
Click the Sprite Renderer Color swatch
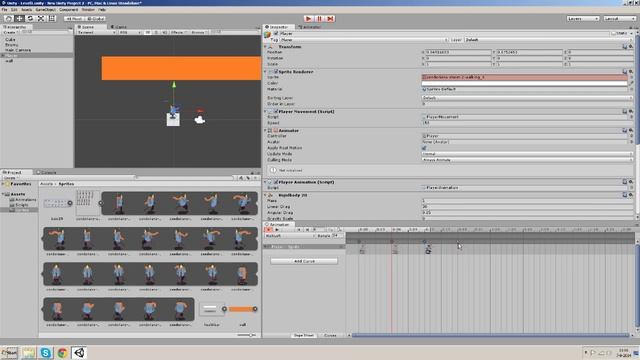[x=524, y=83]
